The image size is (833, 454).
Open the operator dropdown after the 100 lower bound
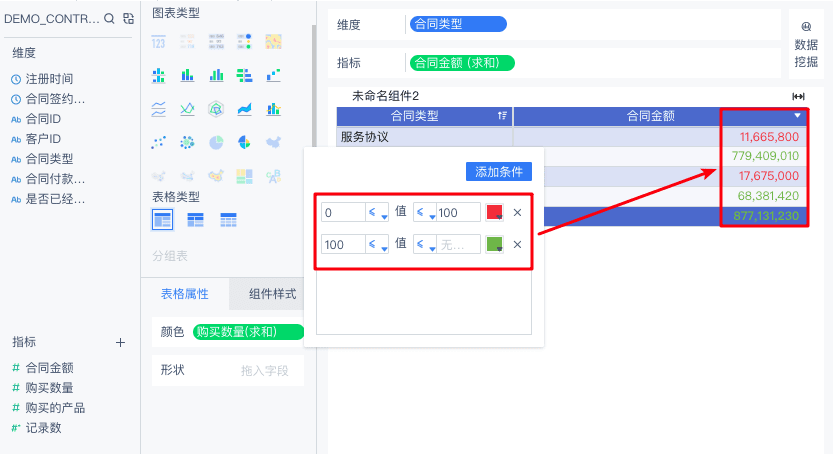click(377, 244)
